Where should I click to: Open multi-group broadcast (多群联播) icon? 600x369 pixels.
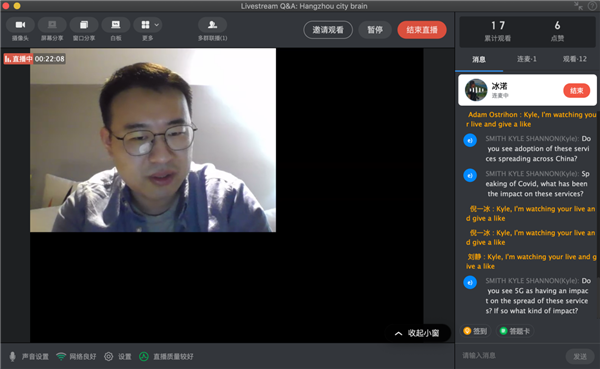point(212,25)
